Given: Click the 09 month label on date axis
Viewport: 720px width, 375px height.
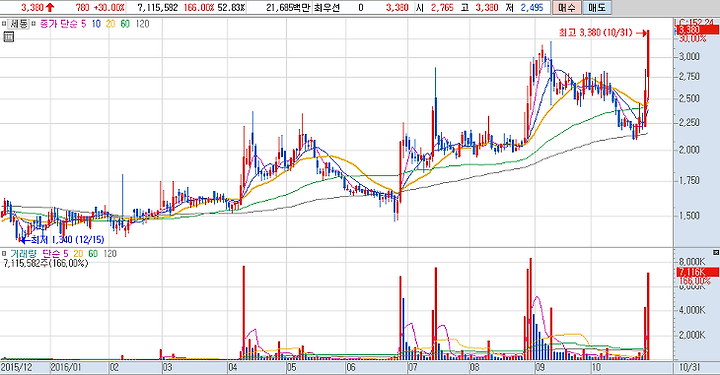Looking at the screenshot, I should point(540,367).
